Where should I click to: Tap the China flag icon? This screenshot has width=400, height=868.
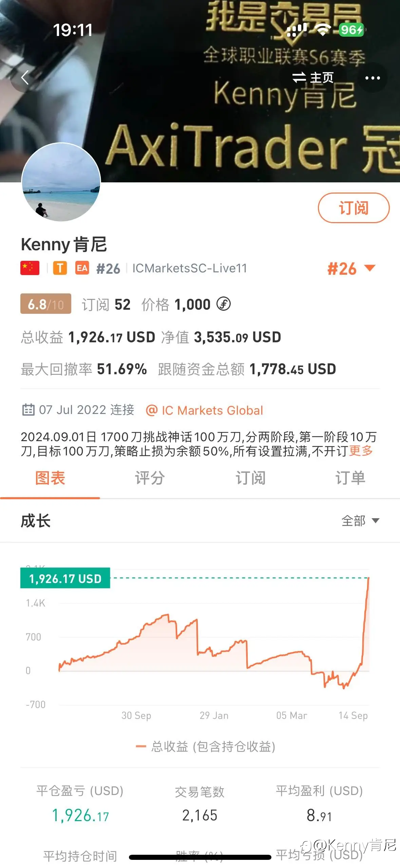[30, 268]
